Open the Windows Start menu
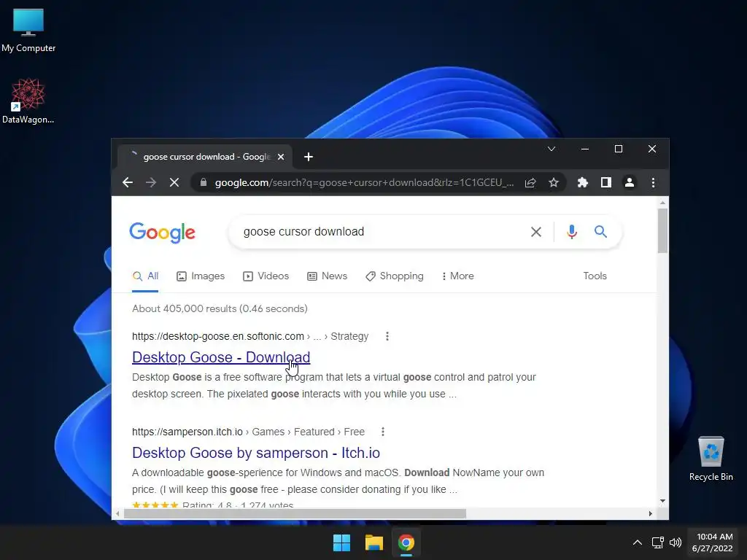 click(x=341, y=542)
